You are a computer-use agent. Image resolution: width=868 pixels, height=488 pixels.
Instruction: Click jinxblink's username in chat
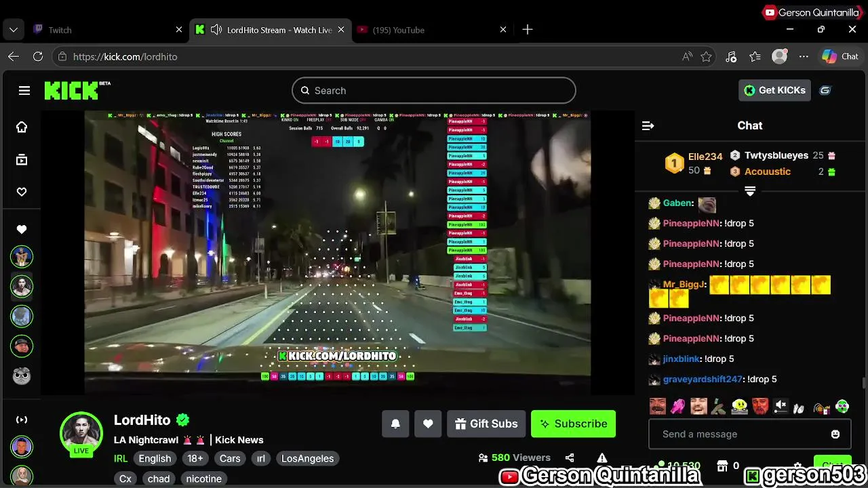pyautogui.click(x=681, y=359)
